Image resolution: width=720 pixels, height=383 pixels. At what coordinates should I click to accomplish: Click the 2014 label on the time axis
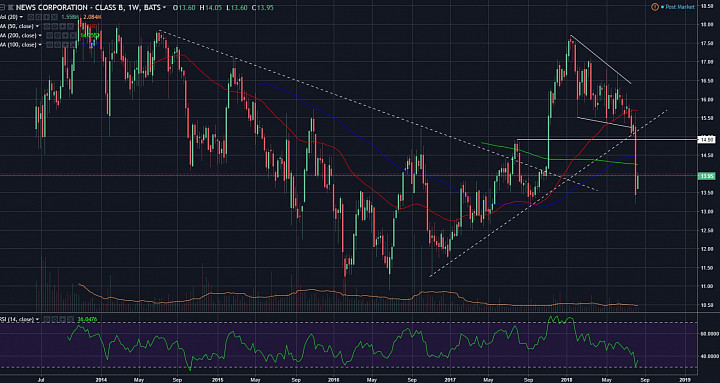click(101, 380)
